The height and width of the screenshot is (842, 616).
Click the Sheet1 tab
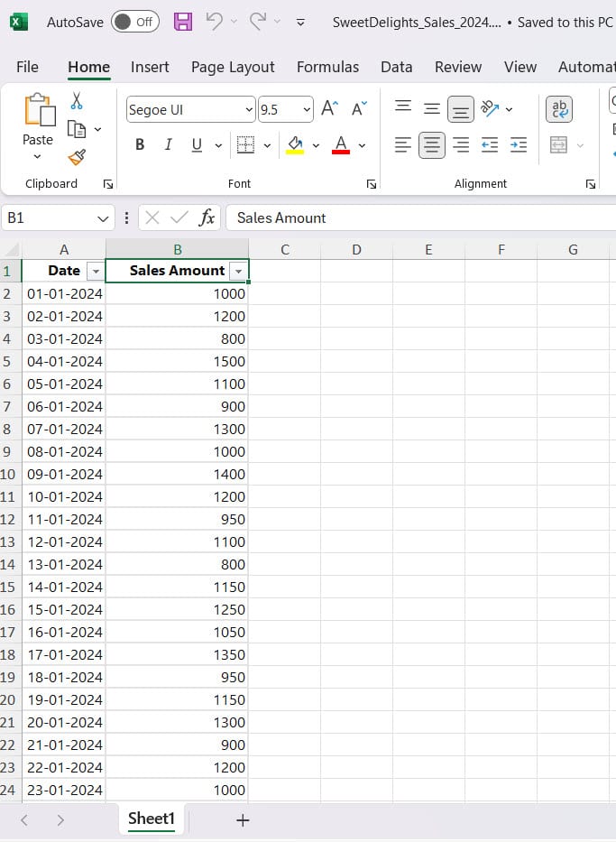pyautogui.click(x=152, y=819)
